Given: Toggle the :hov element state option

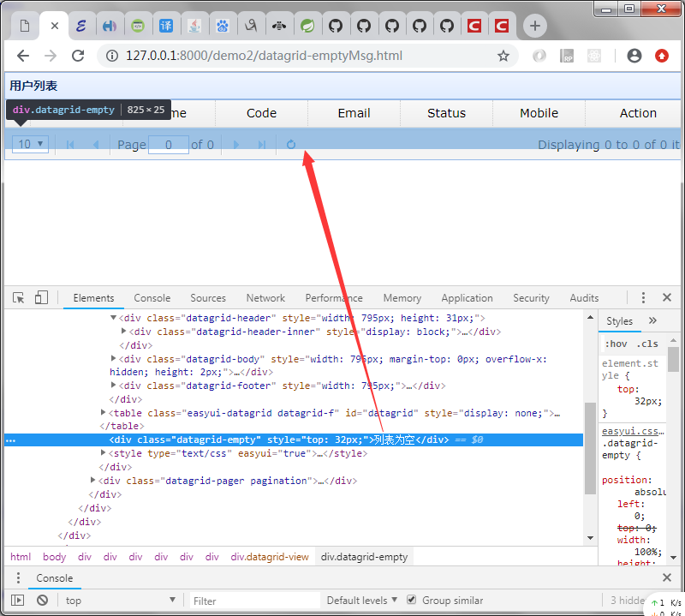Looking at the screenshot, I should click(x=616, y=344).
